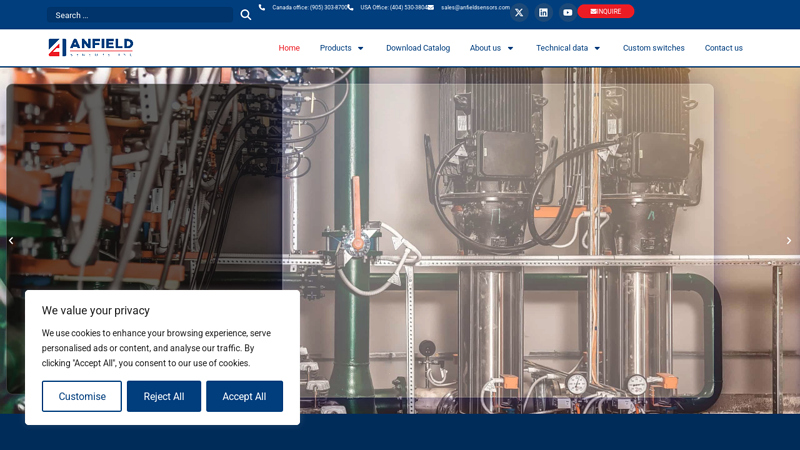
Task: Click the email envelope icon beside sales address
Action: click(431, 7)
